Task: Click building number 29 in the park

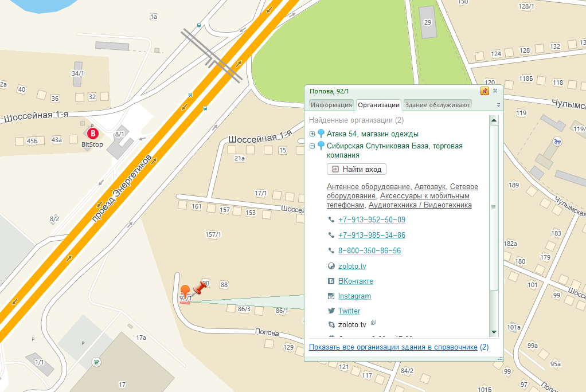Action: click(x=428, y=22)
